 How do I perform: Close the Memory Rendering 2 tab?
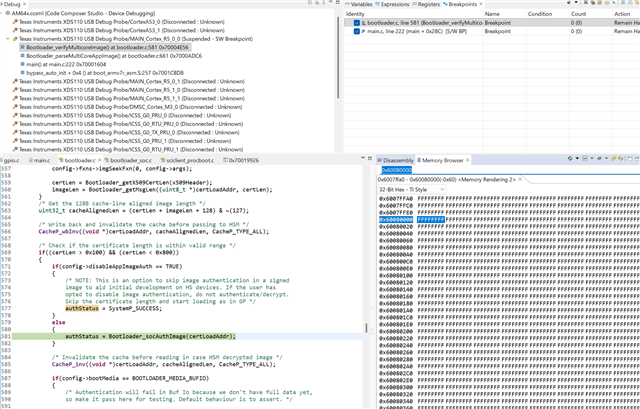point(520,179)
